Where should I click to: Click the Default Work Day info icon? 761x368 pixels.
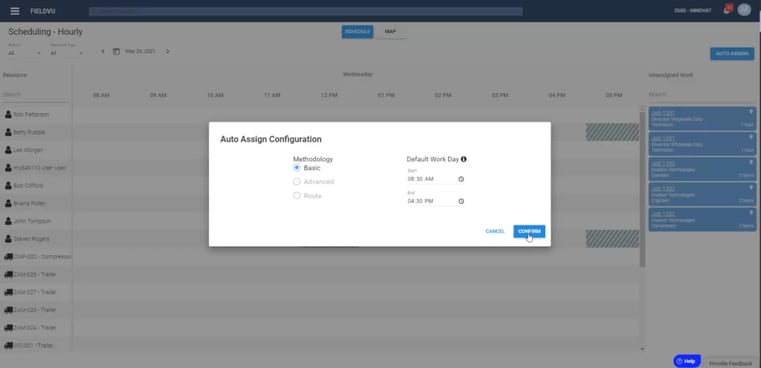[x=463, y=159]
